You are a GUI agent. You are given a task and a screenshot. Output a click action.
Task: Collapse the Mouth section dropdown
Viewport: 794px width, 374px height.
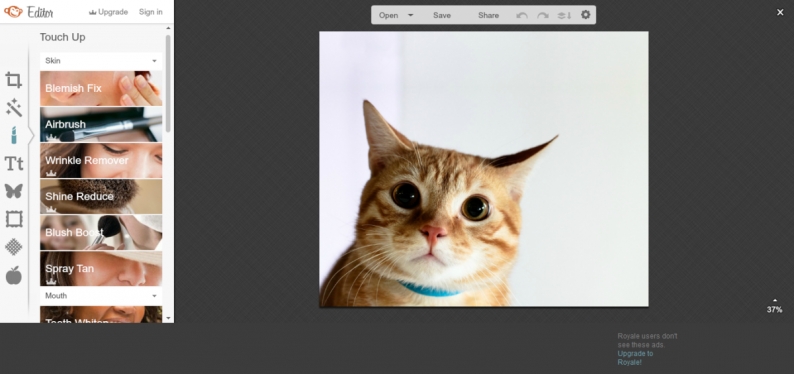[x=154, y=296]
